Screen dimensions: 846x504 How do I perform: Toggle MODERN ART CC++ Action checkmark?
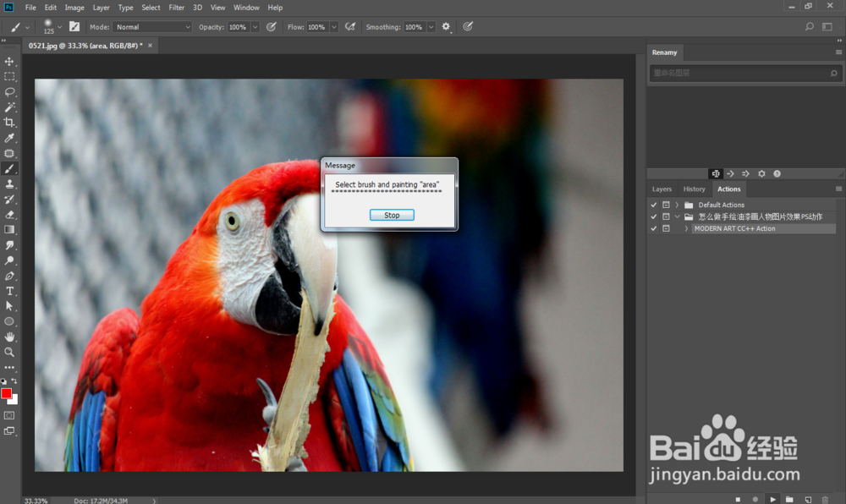pyautogui.click(x=653, y=228)
